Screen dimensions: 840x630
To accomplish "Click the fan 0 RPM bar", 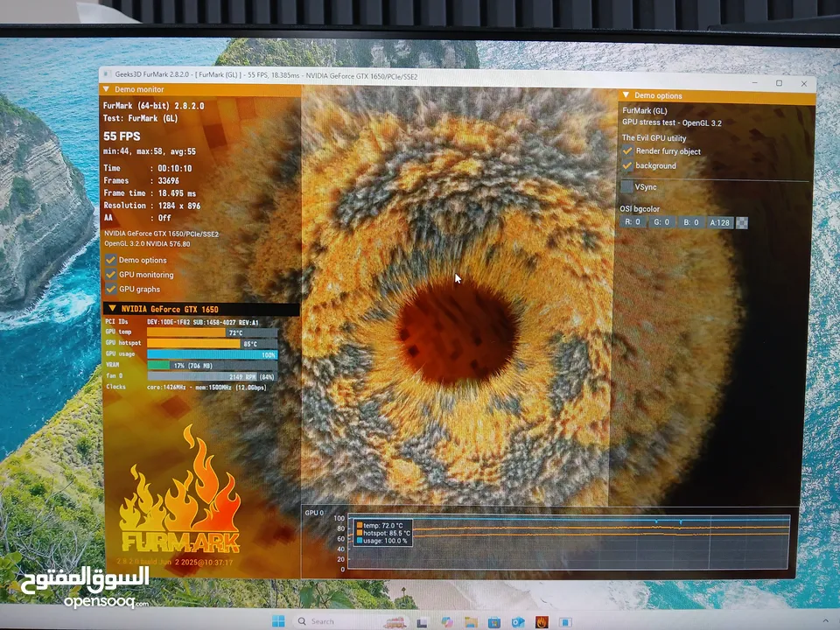I will pos(212,376).
